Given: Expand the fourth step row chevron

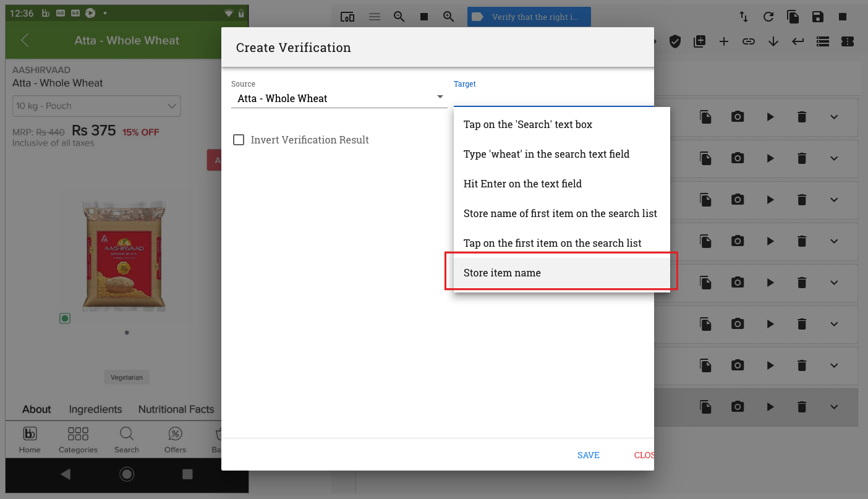Looking at the screenshot, I should point(834,241).
